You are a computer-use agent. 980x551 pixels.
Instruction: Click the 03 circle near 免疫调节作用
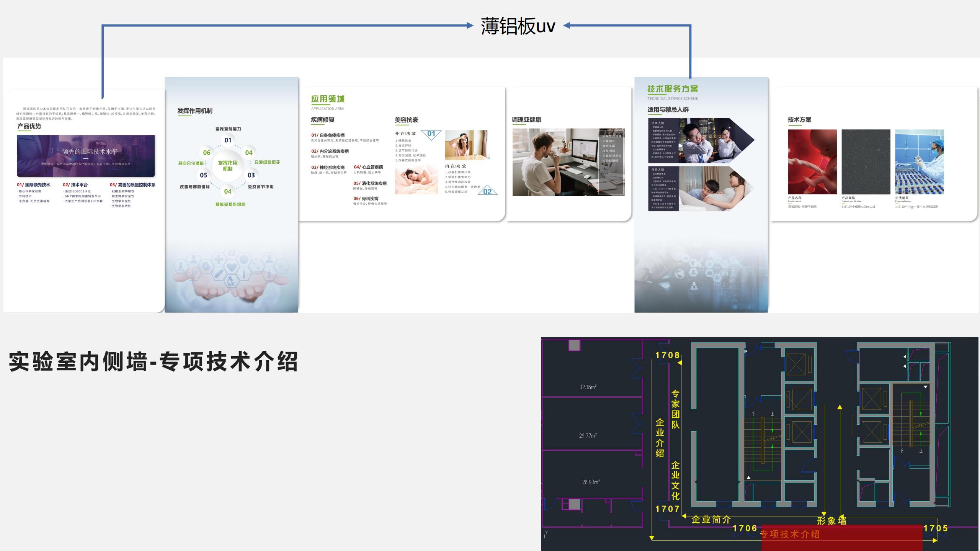pyautogui.click(x=251, y=175)
